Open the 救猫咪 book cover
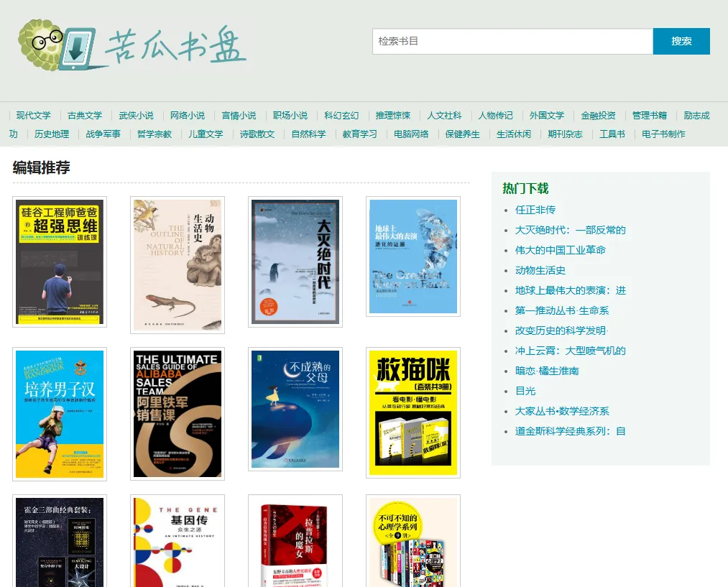The height and width of the screenshot is (587, 728). (413, 412)
